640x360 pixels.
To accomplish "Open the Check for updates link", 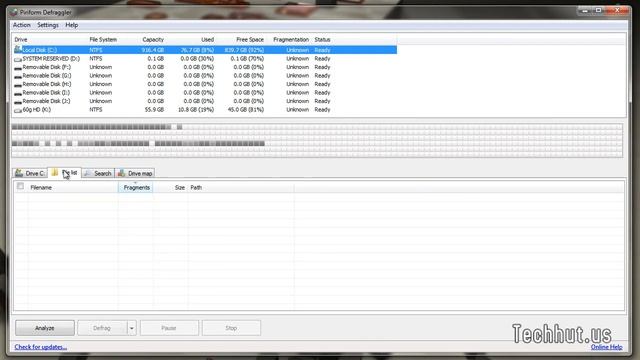I will [x=41, y=347].
